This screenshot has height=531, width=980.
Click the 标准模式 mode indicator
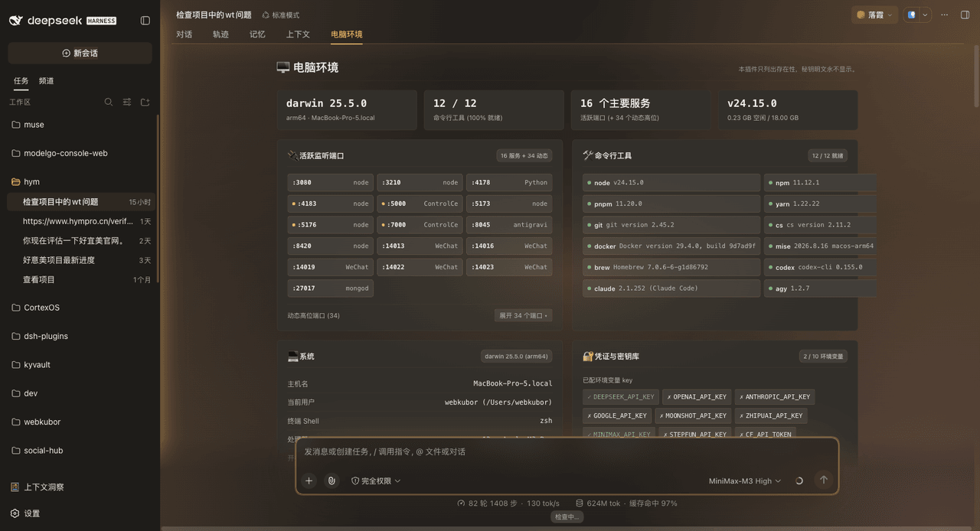point(281,15)
